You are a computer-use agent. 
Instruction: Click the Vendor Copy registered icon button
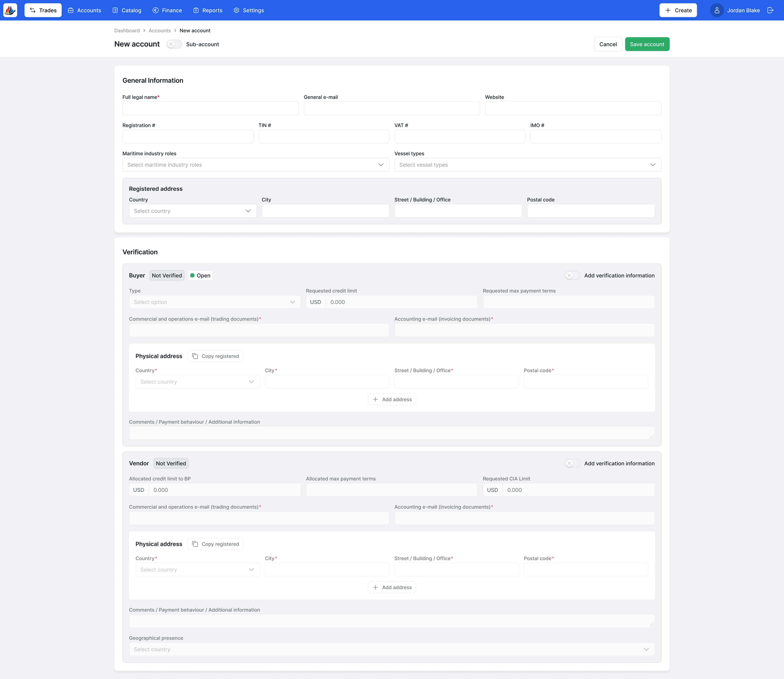point(215,544)
